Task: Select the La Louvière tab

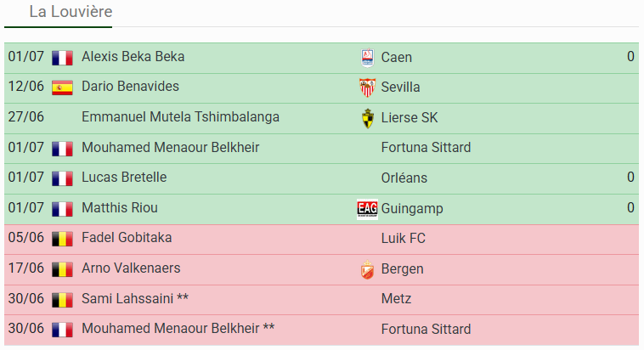Action: (71, 12)
